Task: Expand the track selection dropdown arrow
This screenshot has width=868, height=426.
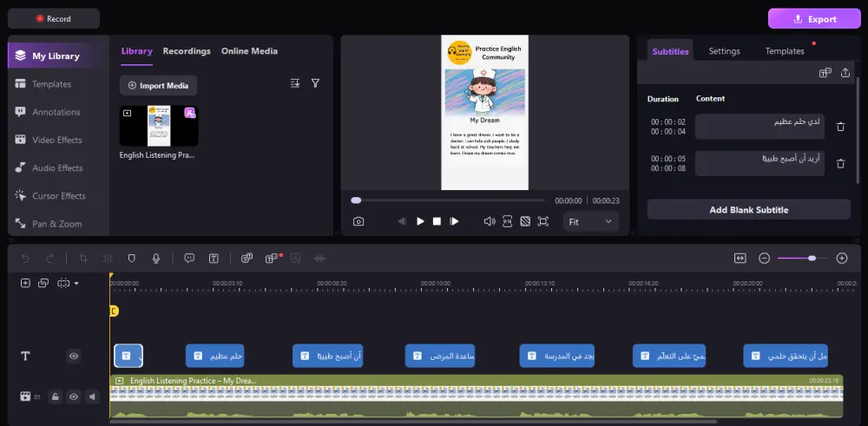Action: point(76,284)
